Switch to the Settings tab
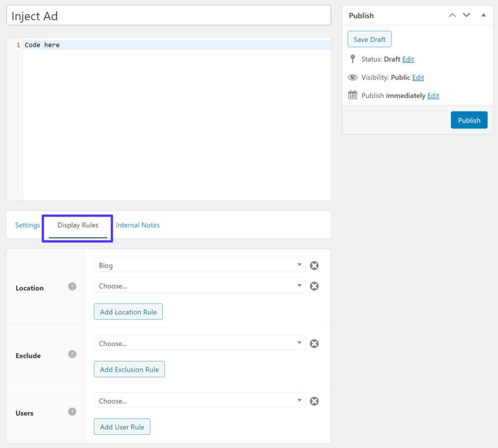 pyautogui.click(x=27, y=225)
